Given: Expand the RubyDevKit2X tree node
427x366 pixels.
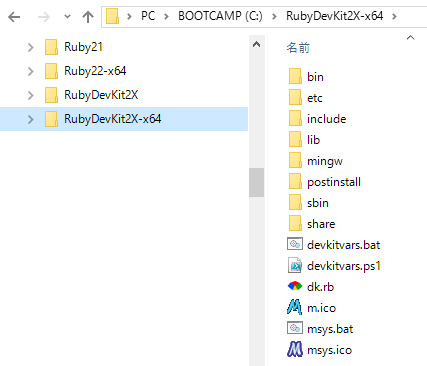Looking at the screenshot, I should pyautogui.click(x=31, y=95).
